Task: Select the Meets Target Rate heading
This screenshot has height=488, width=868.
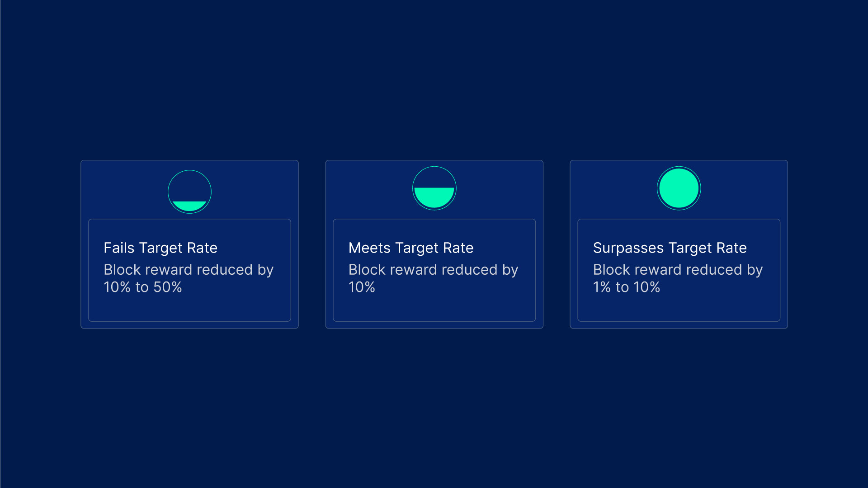Action: coord(411,248)
